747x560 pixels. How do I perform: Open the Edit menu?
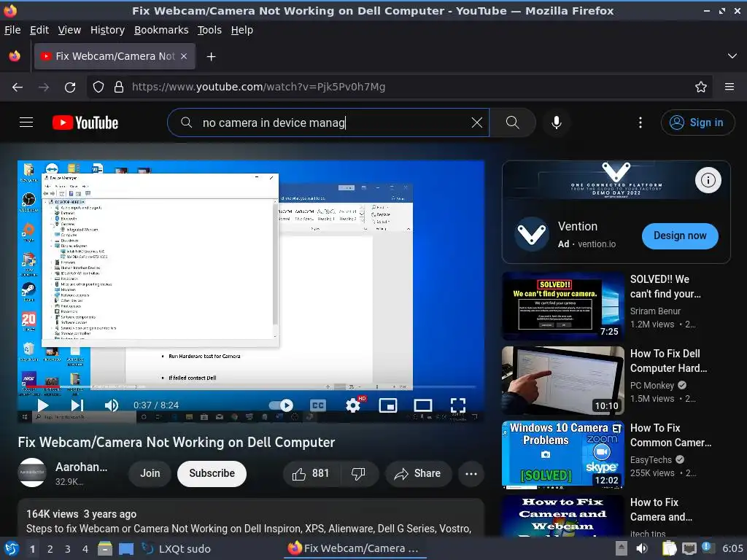39,30
